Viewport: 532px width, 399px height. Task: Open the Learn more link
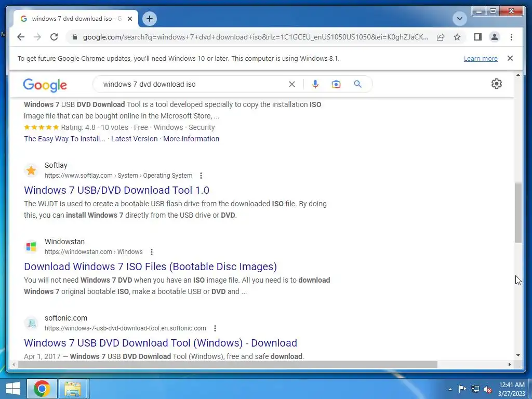(x=481, y=59)
